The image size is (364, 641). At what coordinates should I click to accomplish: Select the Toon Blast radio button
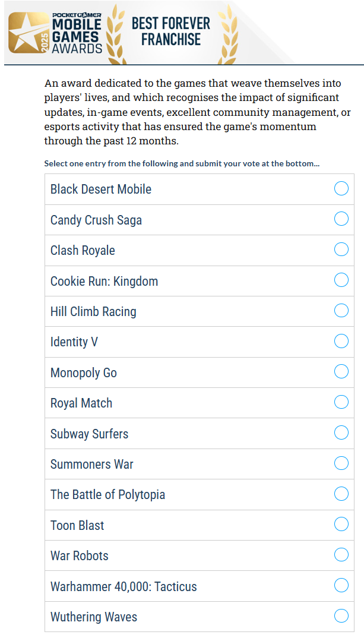[341, 525]
